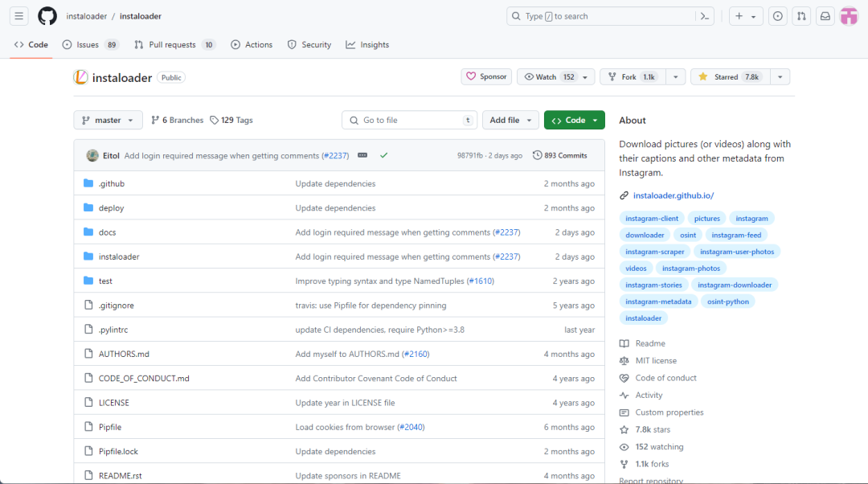Focus the Go to file search field

[x=410, y=120]
